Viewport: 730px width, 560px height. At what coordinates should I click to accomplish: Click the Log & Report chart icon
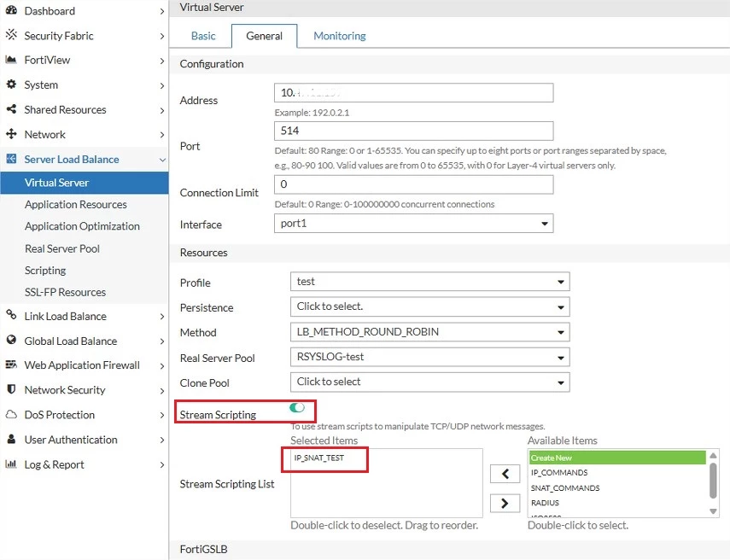click(x=11, y=464)
